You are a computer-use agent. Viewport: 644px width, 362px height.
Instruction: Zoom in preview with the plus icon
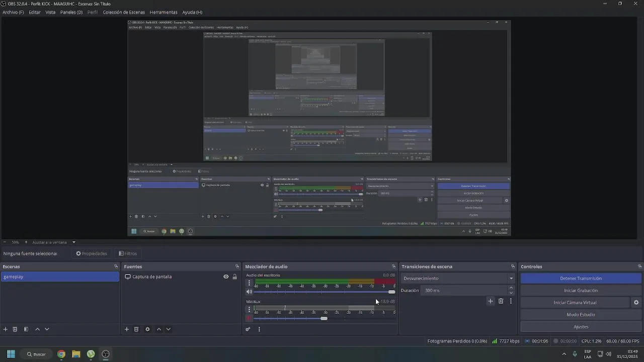point(26,242)
